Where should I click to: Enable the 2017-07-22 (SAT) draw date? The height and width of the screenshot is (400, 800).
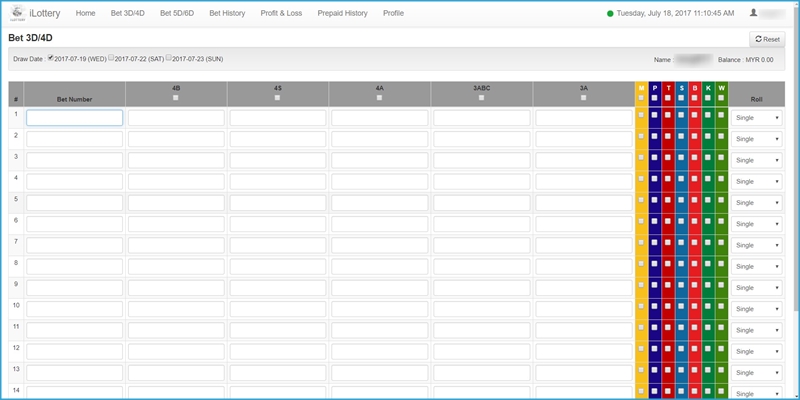pyautogui.click(x=111, y=58)
